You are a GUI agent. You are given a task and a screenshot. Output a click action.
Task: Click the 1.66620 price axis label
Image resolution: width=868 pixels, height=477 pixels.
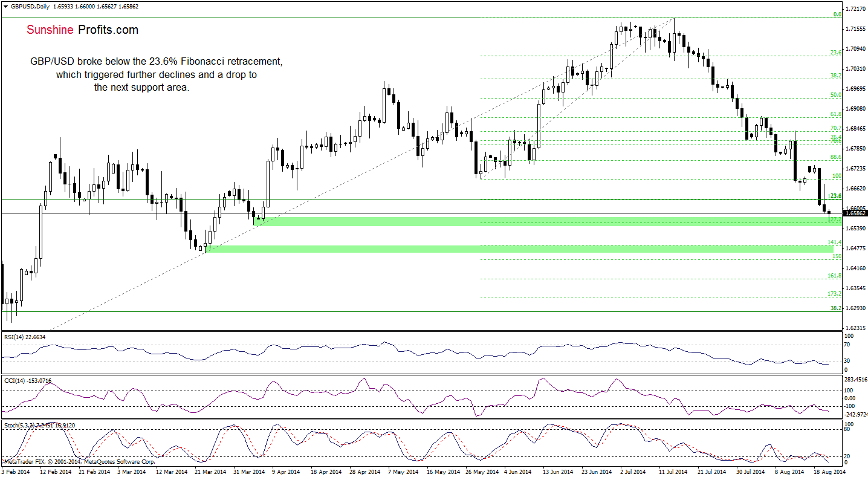(857, 189)
